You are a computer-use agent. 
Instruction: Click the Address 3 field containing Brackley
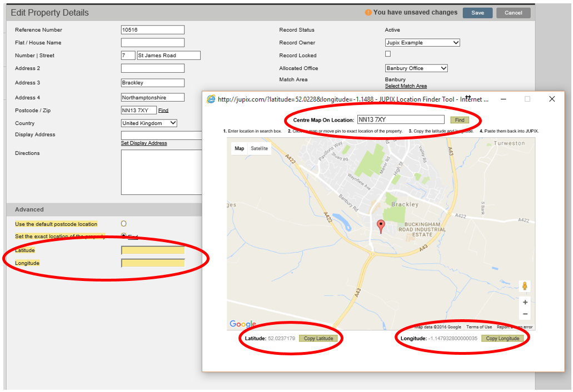click(x=153, y=83)
